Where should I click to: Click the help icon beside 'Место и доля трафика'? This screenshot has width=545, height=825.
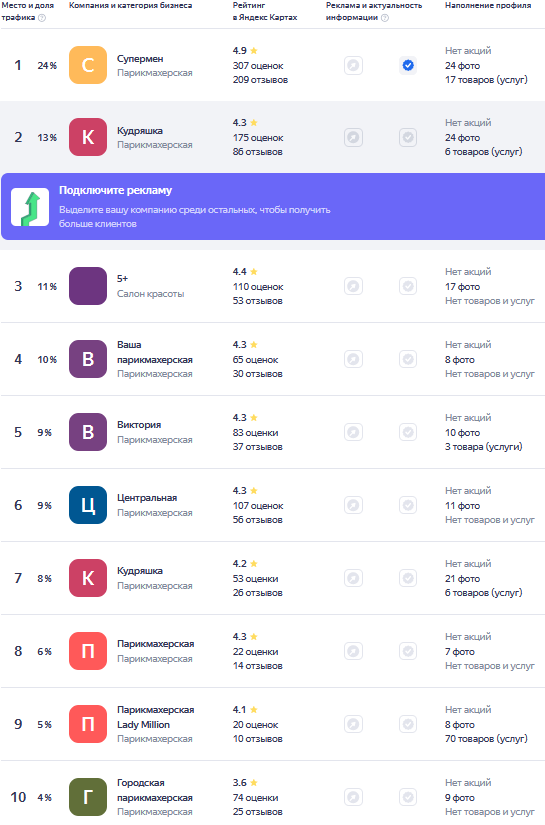click(x=42, y=18)
